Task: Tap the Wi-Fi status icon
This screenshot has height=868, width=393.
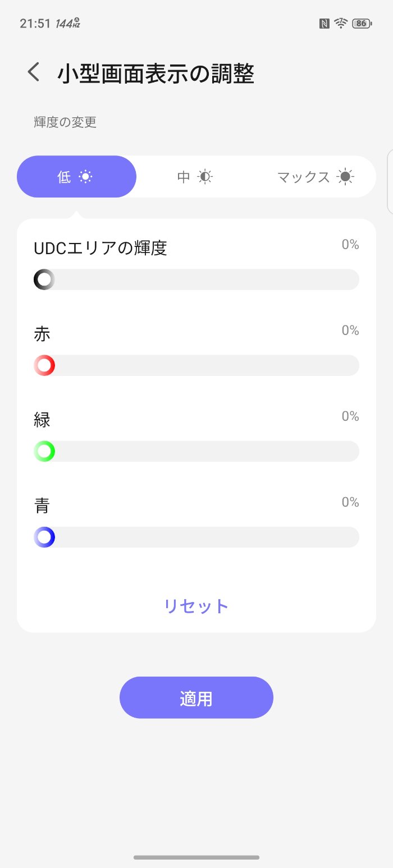Action: point(340,23)
